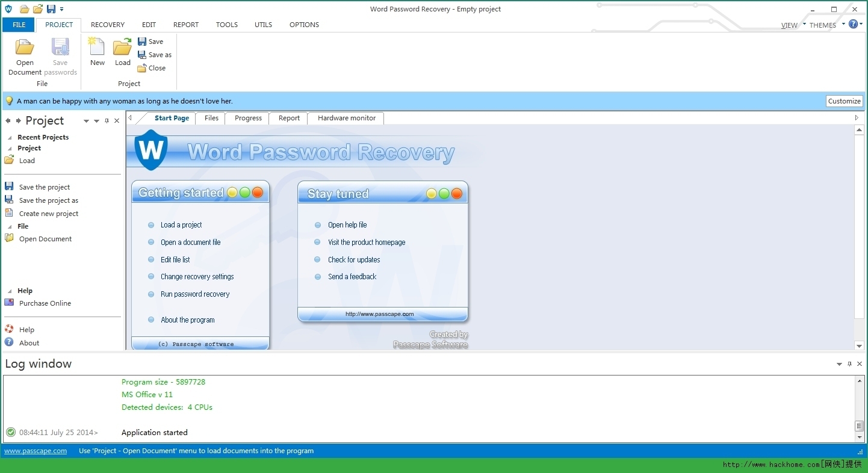The image size is (868, 473).
Task: Click Visit the product homepage link
Action: point(367,243)
